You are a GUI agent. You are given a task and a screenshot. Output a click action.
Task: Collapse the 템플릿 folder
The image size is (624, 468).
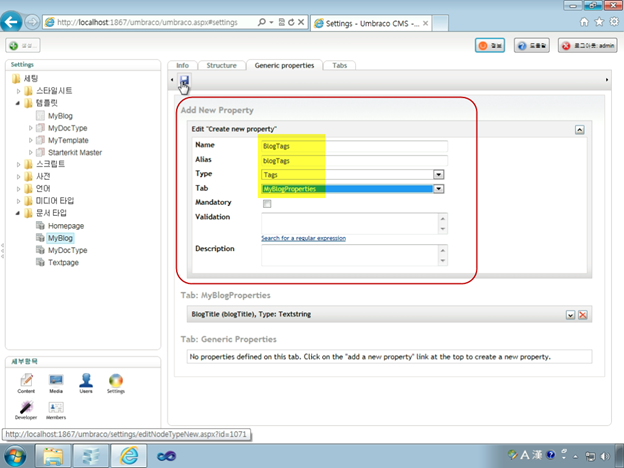(x=18, y=103)
